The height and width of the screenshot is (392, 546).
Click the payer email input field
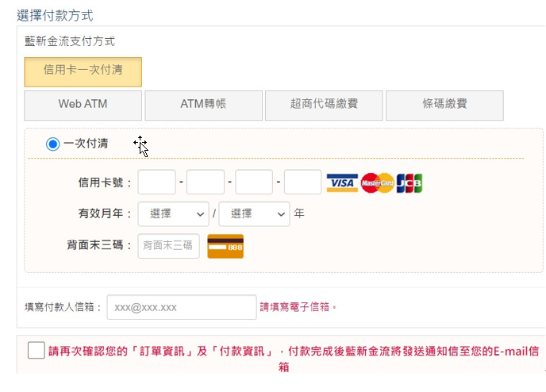coord(182,307)
